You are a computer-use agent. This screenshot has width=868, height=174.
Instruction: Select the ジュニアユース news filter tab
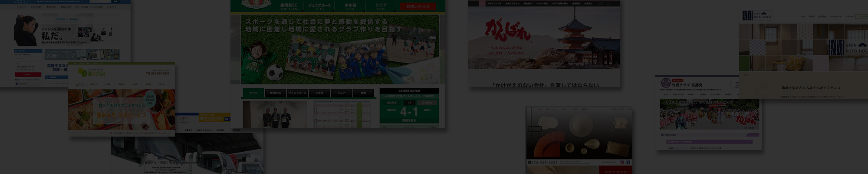pos(297,93)
